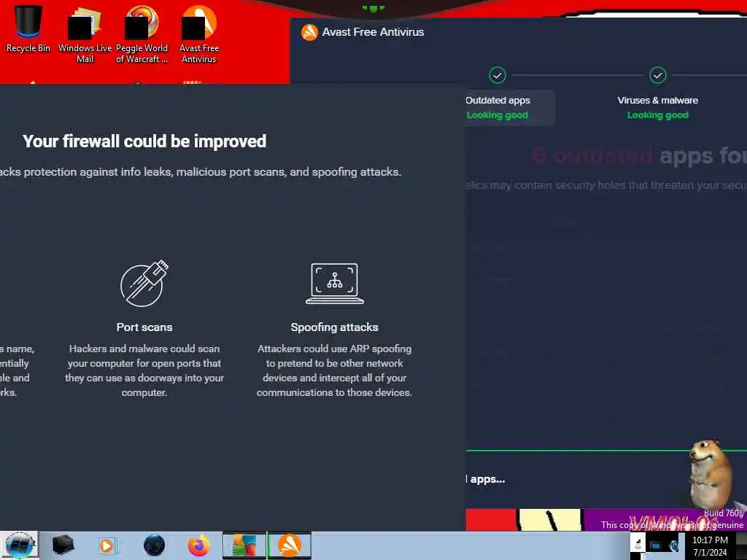Click 'Looking good' under Outdated apps
Image resolution: width=747 pixels, height=560 pixels.
[x=498, y=114]
